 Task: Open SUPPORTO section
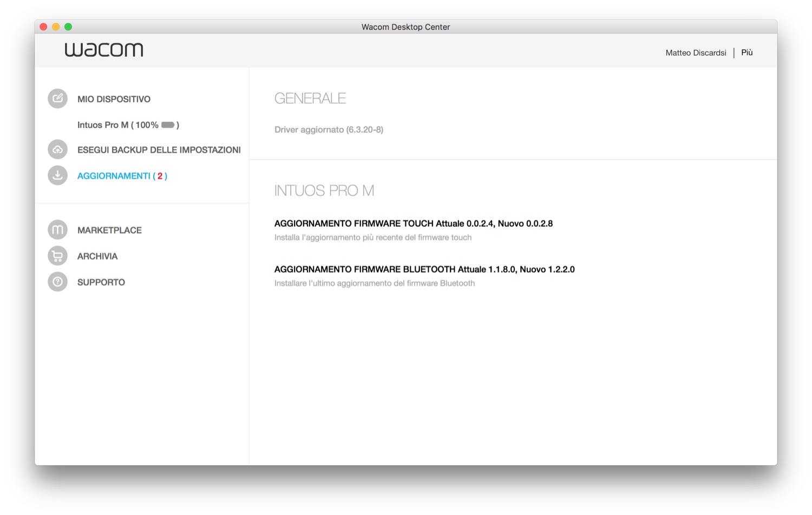point(101,282)
